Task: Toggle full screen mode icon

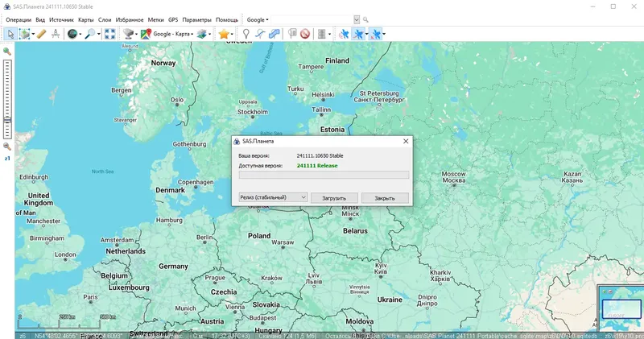Action: 109,34
